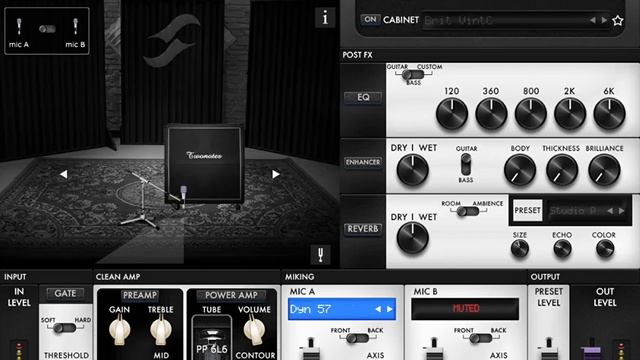
Task: Click the Enhancer BODY knob
Action: point(520,170)
